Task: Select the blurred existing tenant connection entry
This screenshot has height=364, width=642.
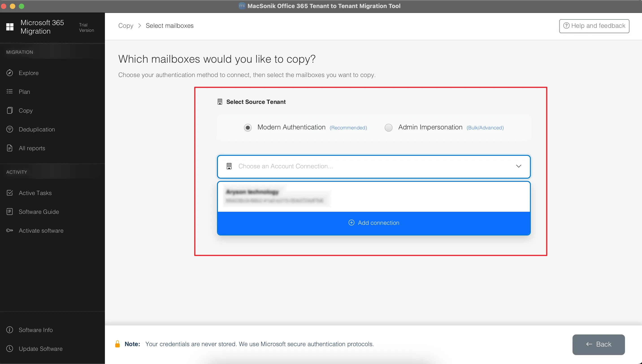Action: 374,196
